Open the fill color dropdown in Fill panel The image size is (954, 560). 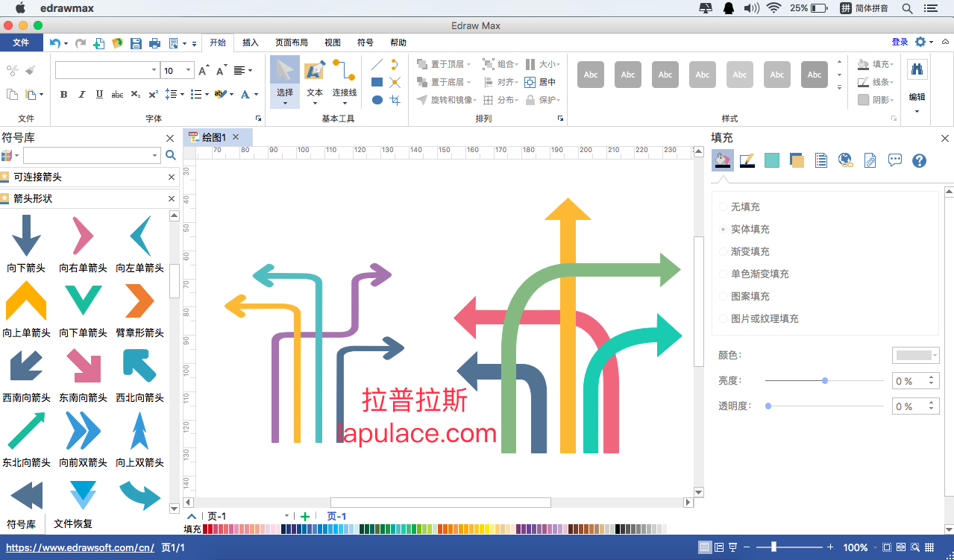[x=916, y=355]
